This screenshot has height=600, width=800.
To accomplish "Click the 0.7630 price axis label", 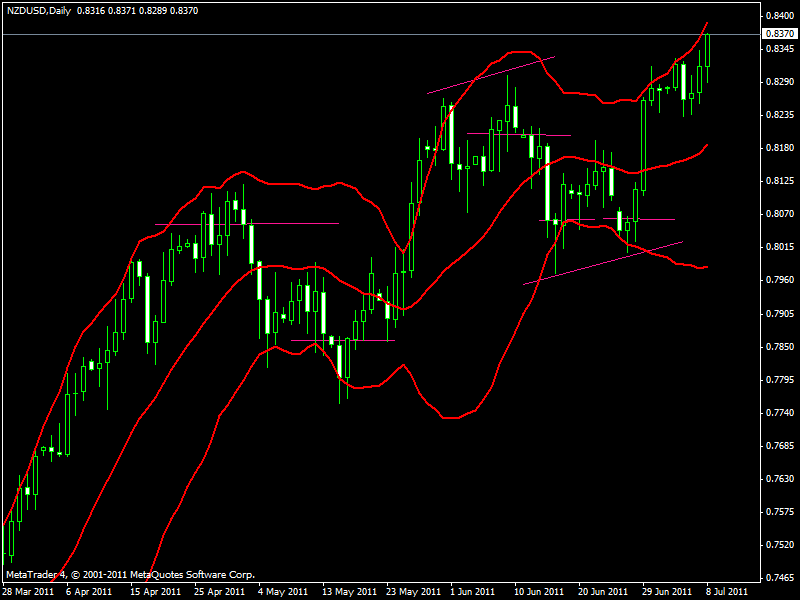I will 780,479.
